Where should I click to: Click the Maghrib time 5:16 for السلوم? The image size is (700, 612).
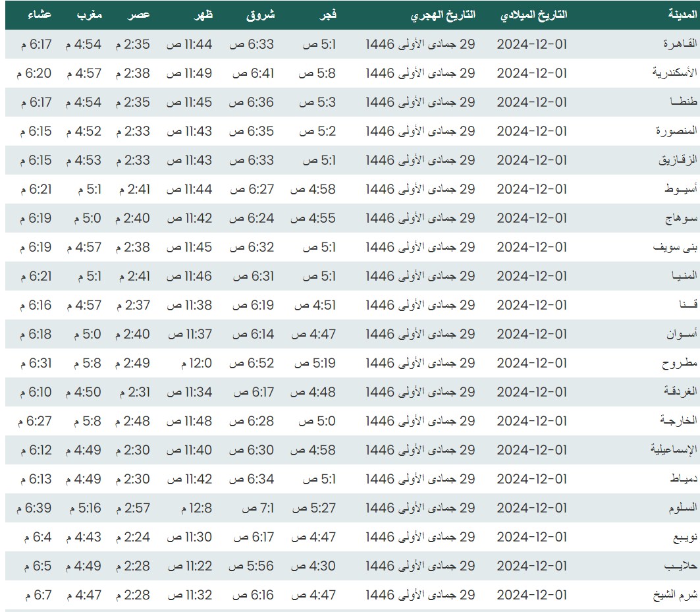84,508
